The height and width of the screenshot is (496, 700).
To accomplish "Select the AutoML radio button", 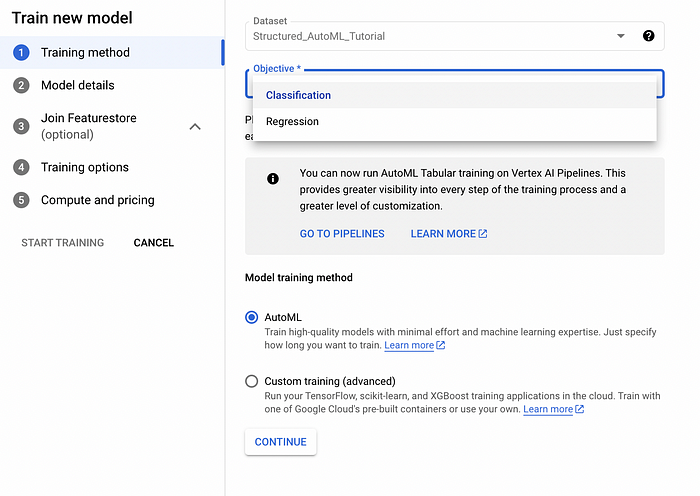I will pyautogui.click(x=251, y=317).
